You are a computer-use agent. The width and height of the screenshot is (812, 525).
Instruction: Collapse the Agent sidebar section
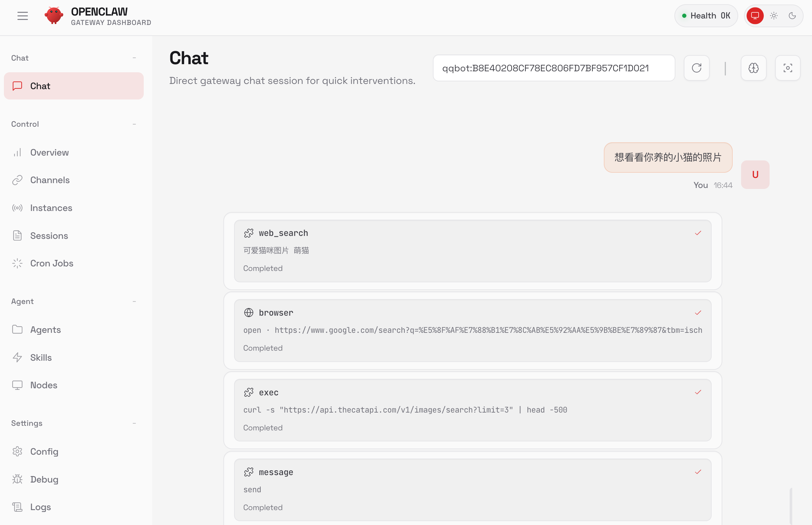click(x=134, y=301)
